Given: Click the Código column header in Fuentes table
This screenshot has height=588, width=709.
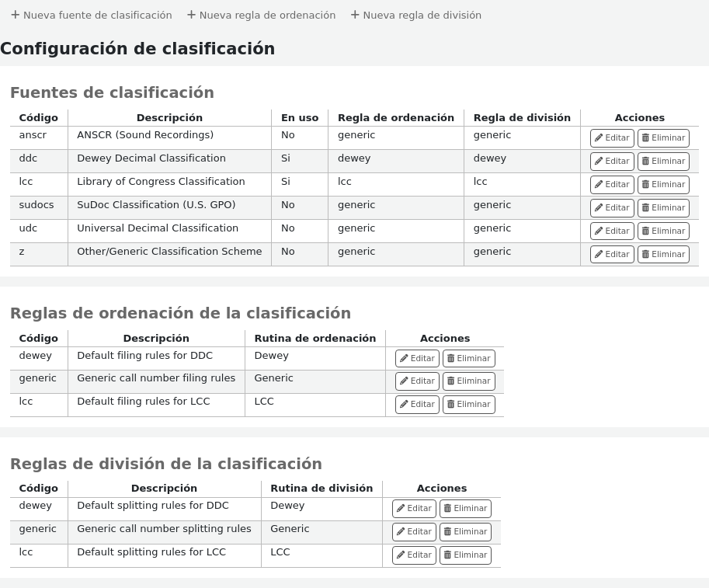Looking at the screenshot, I should (38, 117).
